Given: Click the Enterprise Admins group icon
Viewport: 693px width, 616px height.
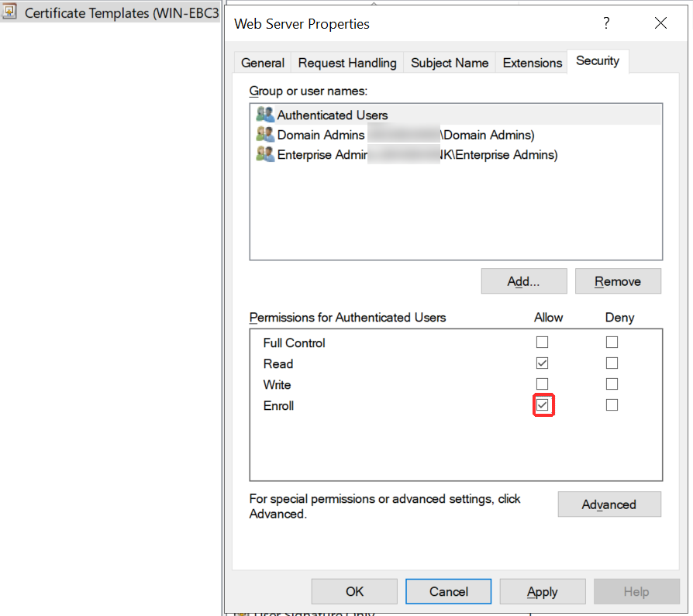Looking at the screenshot, I should point(265,154).
